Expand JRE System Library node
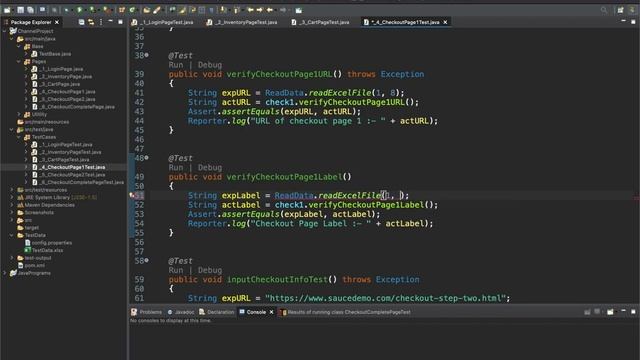This screenshot has width=640, height=360. [12, 197]
